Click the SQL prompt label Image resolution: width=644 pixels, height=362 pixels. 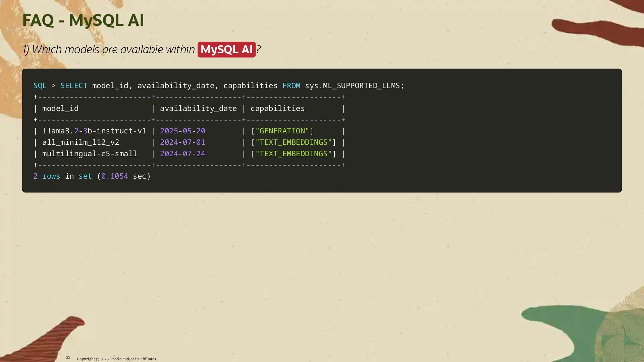coord(40,86)
